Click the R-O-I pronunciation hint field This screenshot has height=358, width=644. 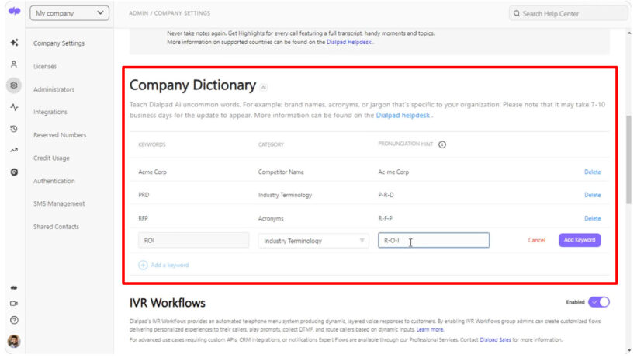pos(433,241)
